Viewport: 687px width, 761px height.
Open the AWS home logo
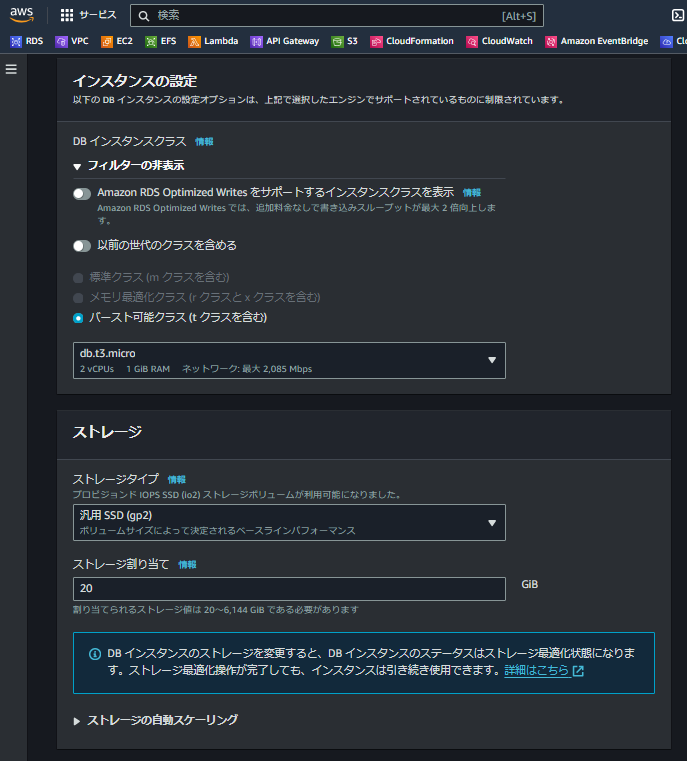click(22, 15)
